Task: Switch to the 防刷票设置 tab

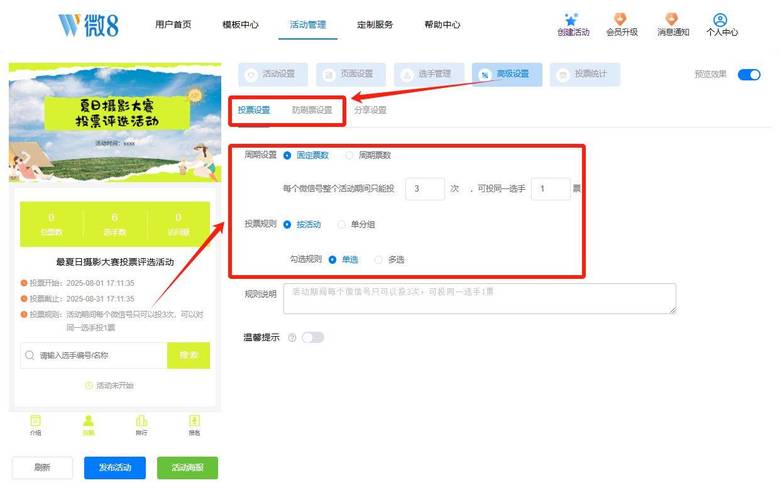Action: click(x=312, y=110)
